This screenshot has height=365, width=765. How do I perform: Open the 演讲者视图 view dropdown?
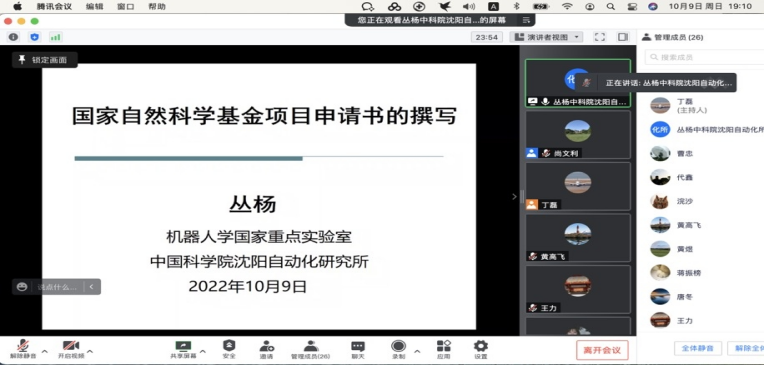[x=546, y=37]
